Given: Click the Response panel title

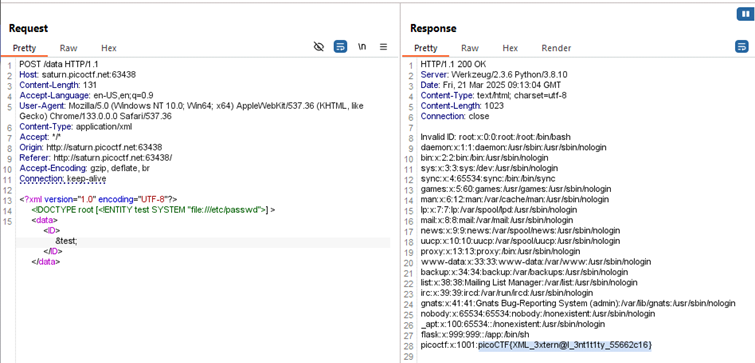Looking at the screenshot, I should [433, 28].
